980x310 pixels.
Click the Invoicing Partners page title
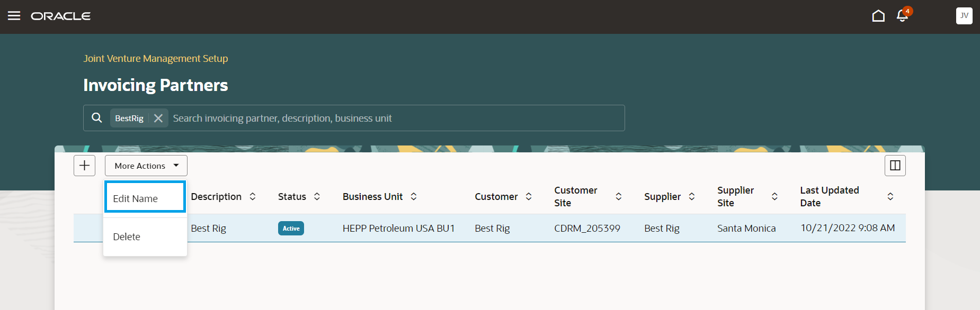[156, 85]
